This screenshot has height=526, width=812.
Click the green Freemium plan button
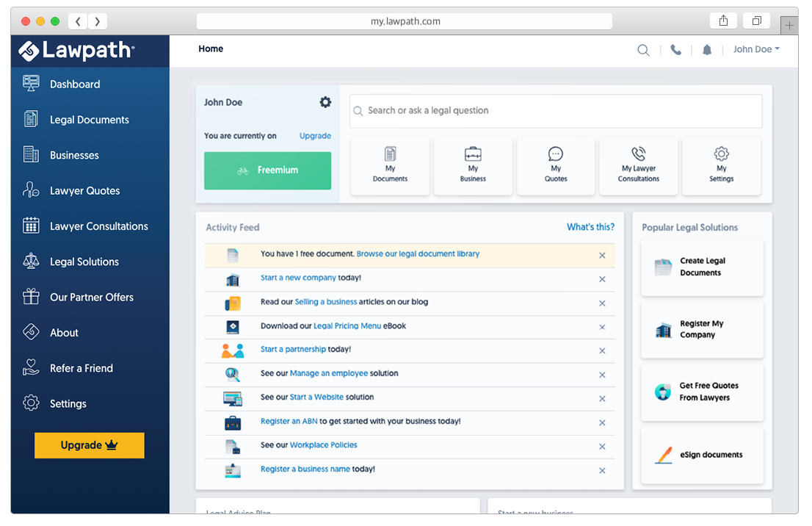267,170
